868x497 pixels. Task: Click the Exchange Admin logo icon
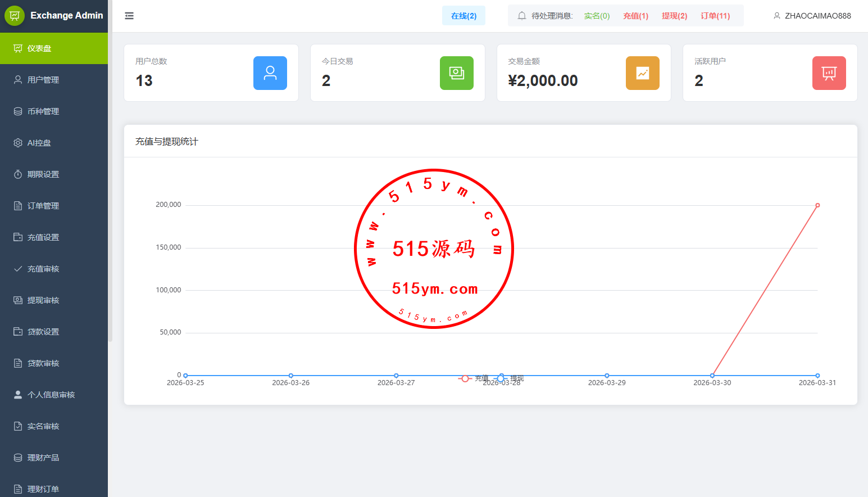pos(15,16)
